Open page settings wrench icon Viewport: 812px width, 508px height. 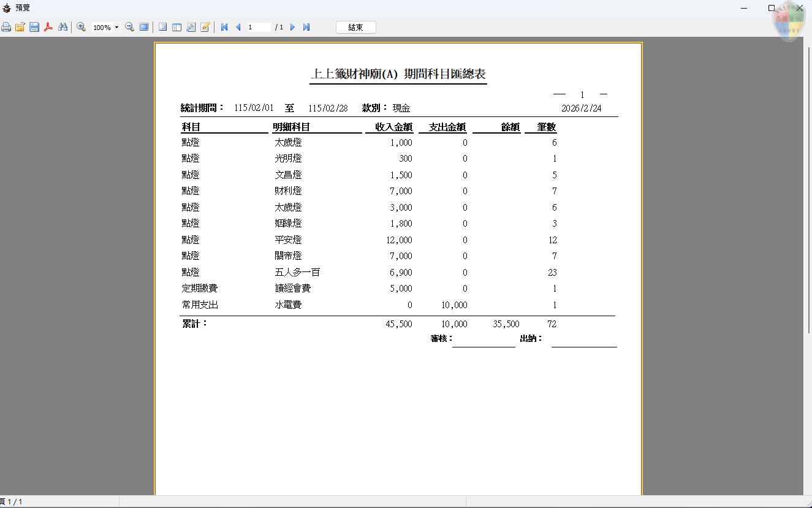pyautogui.click(x=191, y=27)
